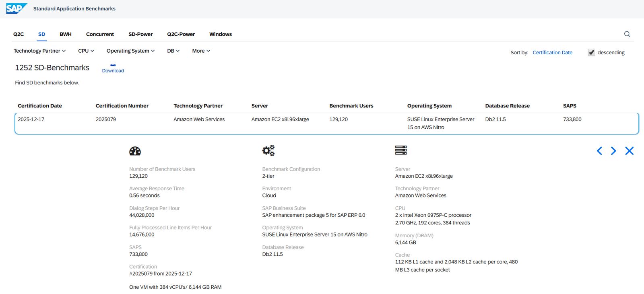Expand the Technology Partner filter
The width and height of the screenshot is (644, 294).
click(x=39, y=51)
